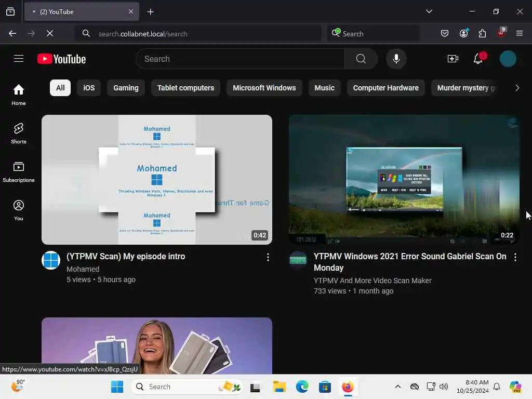Activate voice search microphone
This screenshot has height=399, width=532.
pyautogui.click(x=396, y=59)
